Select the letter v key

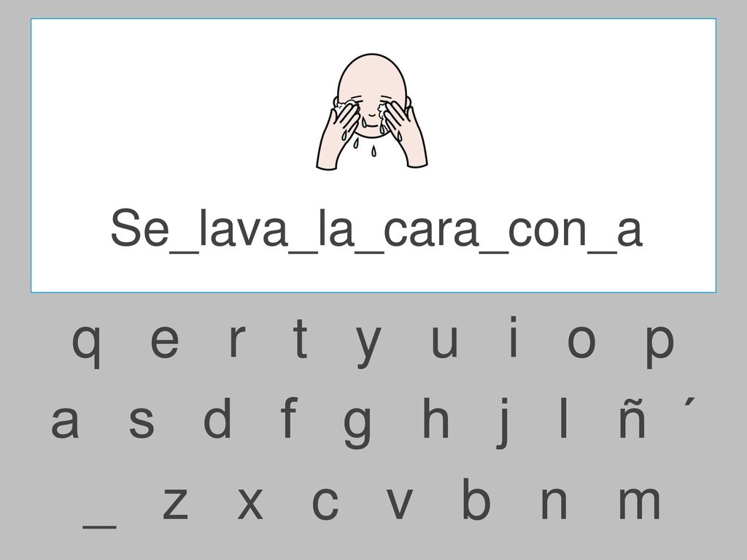point(399,503)
